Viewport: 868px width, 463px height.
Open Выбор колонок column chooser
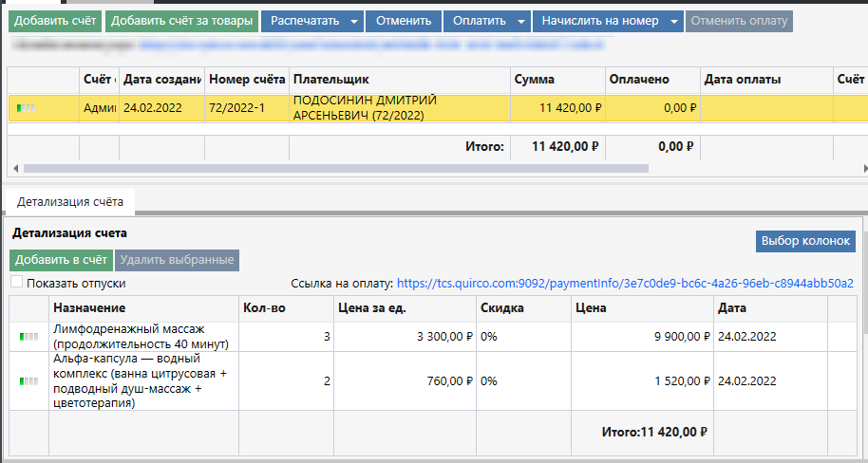click(x=805, y=241)
